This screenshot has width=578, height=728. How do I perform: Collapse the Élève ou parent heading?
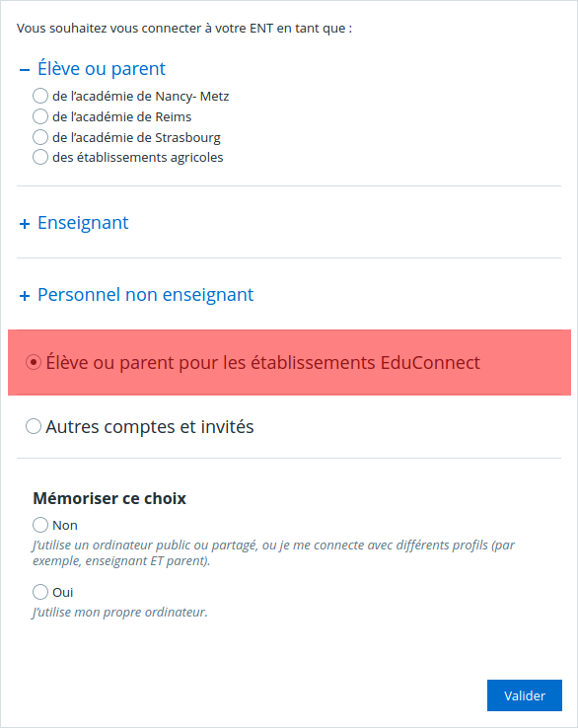[102, 69]
